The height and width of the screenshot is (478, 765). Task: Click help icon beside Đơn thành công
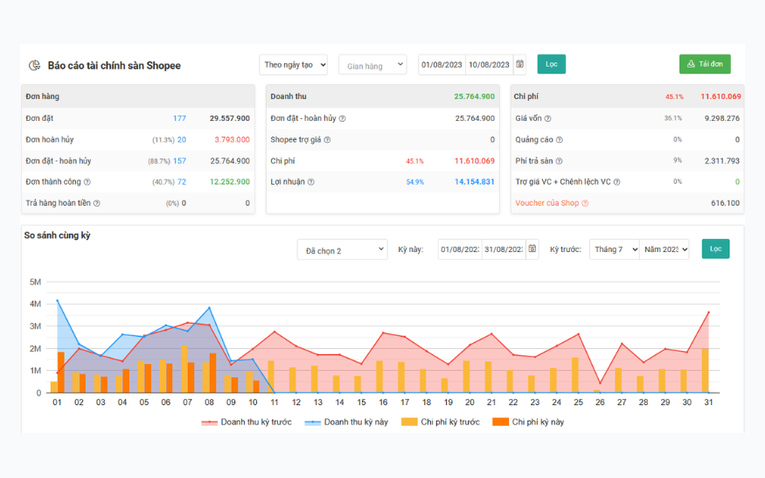(87, 182)
